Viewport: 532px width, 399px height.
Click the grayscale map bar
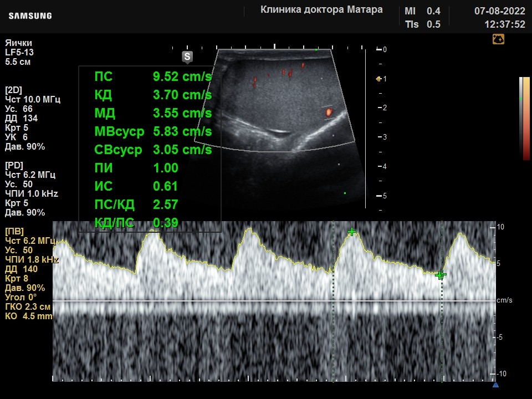[x=521, y=119]
